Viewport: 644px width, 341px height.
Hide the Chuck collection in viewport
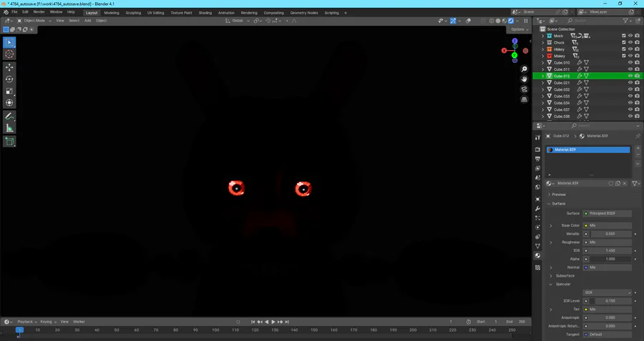click(630, 43)
